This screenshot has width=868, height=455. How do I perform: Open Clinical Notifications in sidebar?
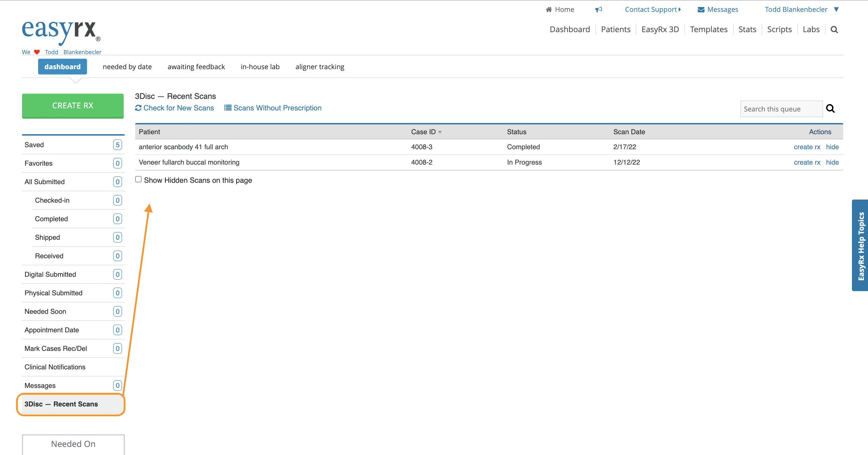point(73,367)
